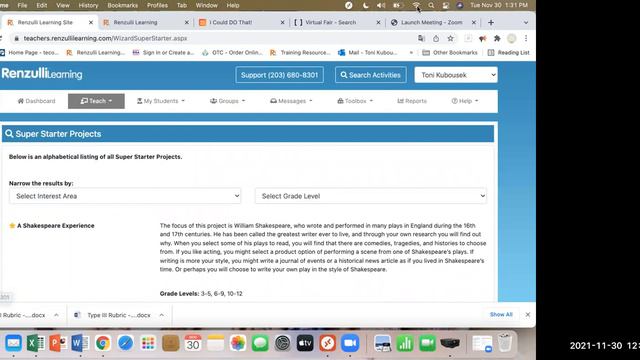Open the Training Resource bookmark
Image resolution: width=640 pixels, height=360 pixels.
(300, 53)
